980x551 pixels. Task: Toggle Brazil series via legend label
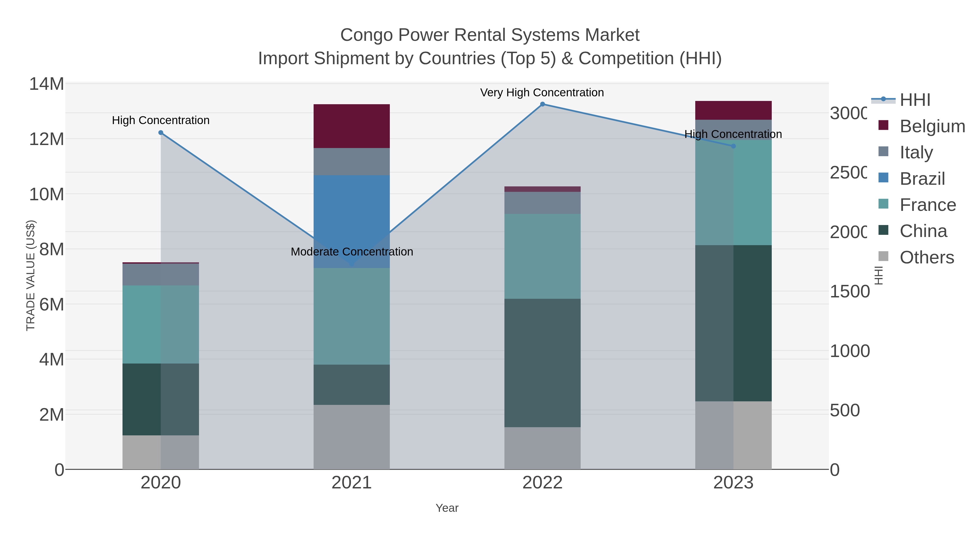(922, 178)
